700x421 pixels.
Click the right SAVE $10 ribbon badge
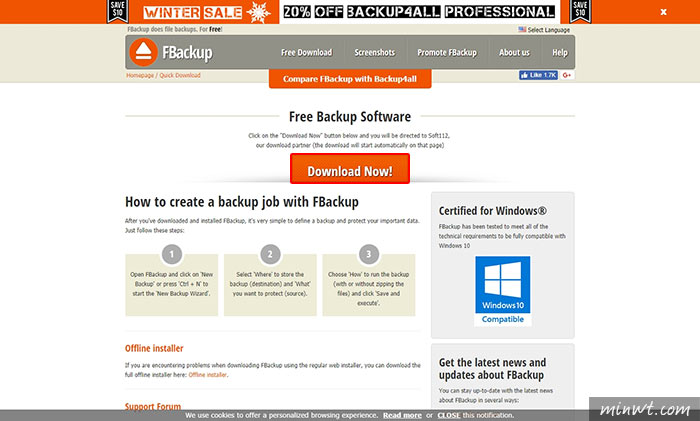pyautogui.click(x=580, y=11)
